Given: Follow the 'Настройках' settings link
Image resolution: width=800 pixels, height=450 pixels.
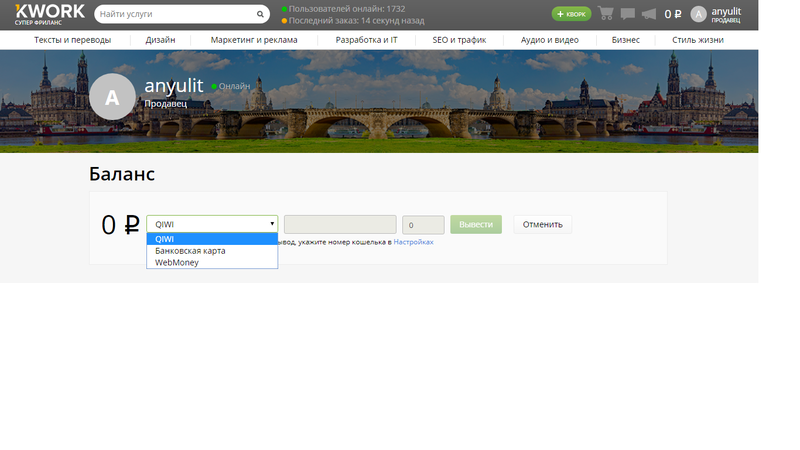Looking at the screenshot, I should [413, 242].
